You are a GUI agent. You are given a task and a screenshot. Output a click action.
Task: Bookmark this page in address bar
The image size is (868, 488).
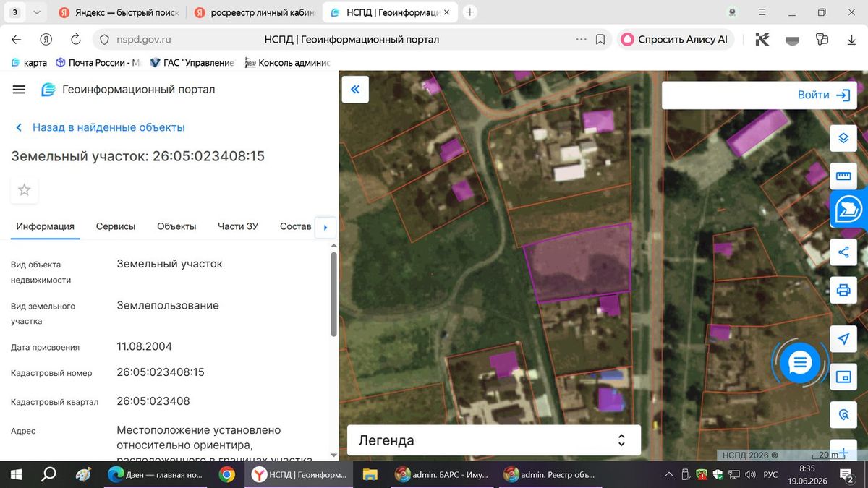[x=600, y=40]
